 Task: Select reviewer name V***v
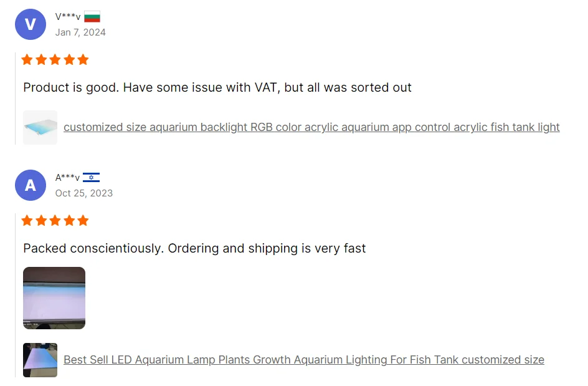[68, 17]
